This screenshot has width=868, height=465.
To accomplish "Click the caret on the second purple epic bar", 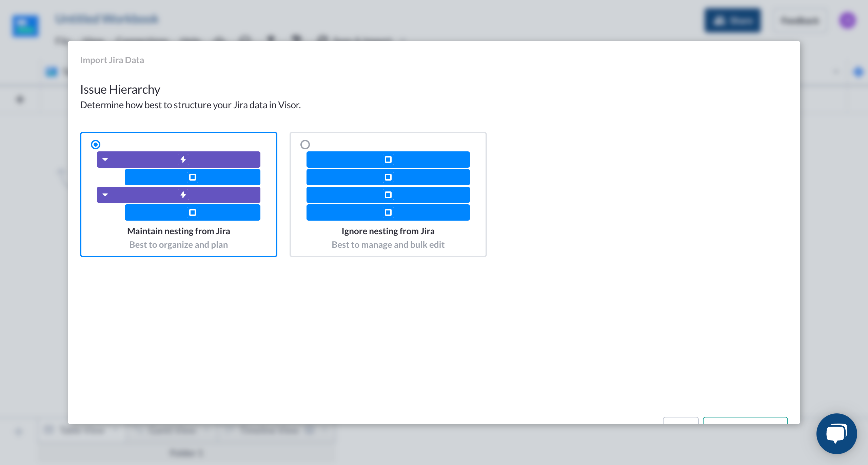I will (x=105, y=195).
